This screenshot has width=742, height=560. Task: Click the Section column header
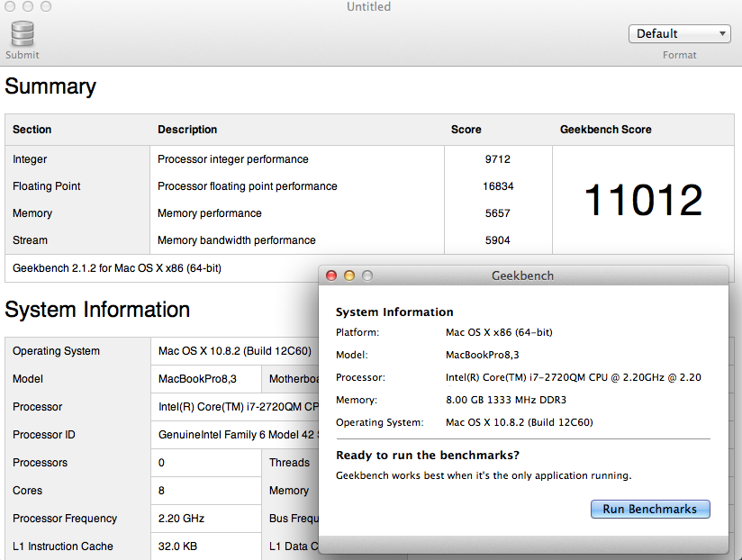[32, 130]
